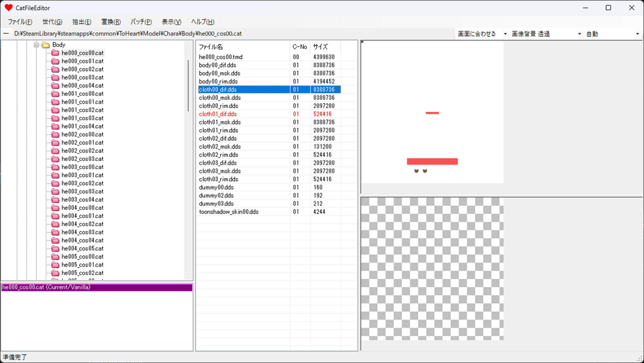This screenshot has width=644, height=363.
Task: Click the folder icon for he003_cos01.cat
Action: click(55, 175)
